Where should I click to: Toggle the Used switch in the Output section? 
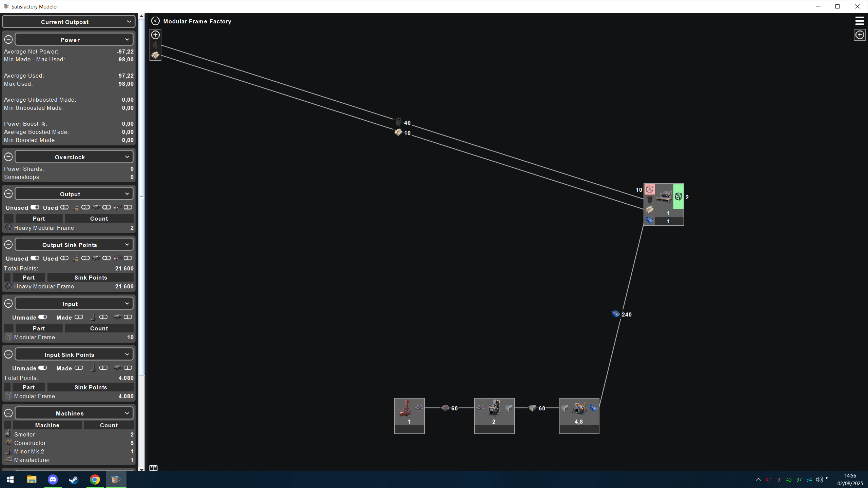pyautogui.click(x=64, y=207)
